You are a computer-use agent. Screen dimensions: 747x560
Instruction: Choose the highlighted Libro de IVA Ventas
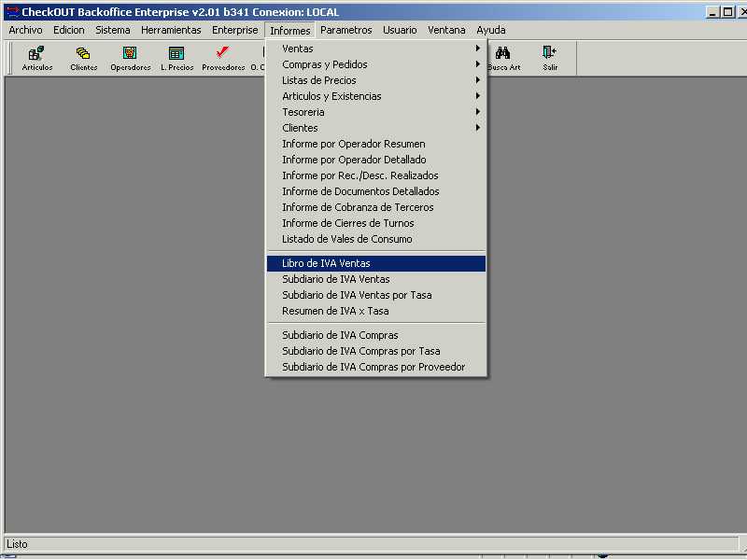pyautogui.click(x=376, y=263)
